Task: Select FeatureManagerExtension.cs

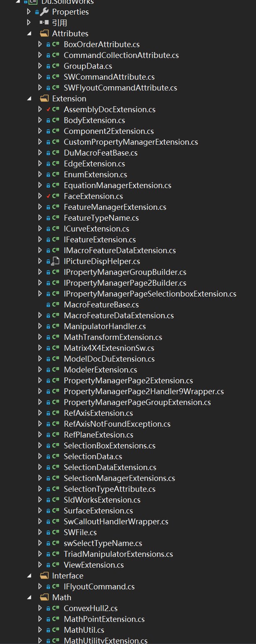Action: 115,207
